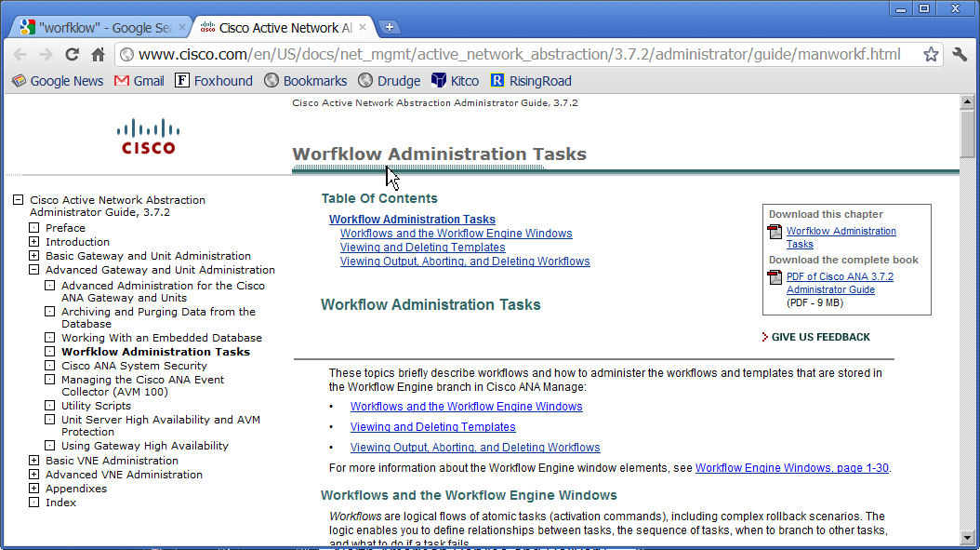Open Working With an Embedded Database
The width and height of the screenshot is (980, 550).
[161, 338]
